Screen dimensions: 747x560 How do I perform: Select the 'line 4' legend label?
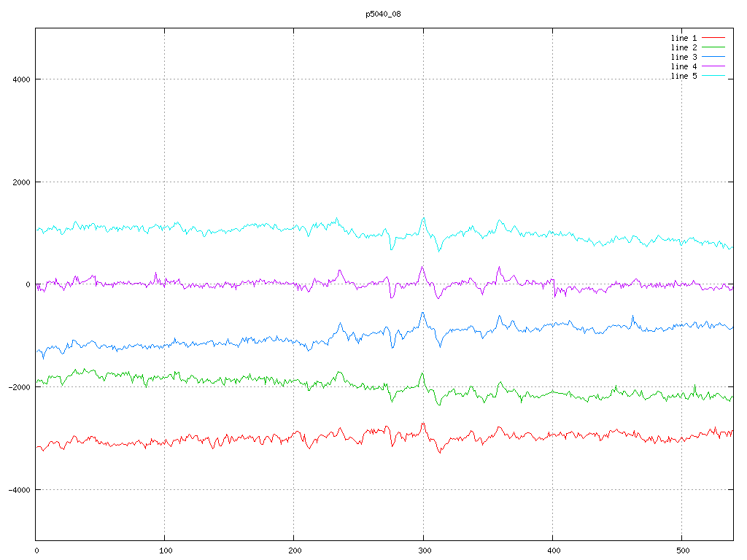684,66
